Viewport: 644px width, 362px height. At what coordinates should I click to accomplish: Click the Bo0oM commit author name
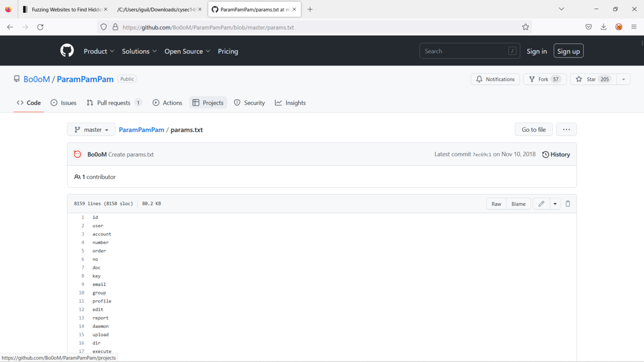point(97,154)
